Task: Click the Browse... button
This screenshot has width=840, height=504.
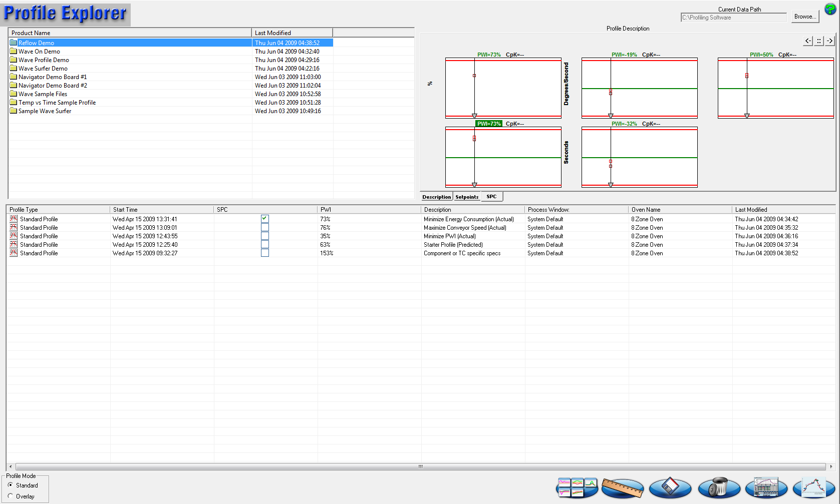Action: tap(805, 17)
